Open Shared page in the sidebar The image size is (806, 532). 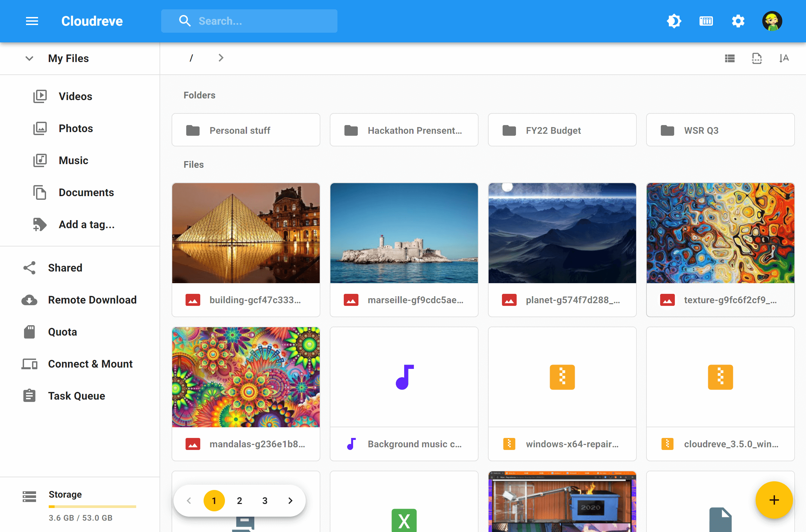tap(65, 268)
